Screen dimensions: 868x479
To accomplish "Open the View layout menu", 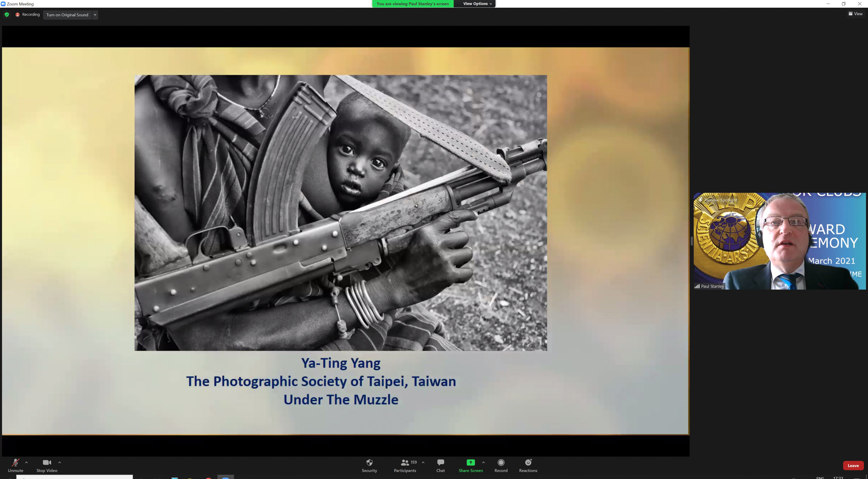I will coord(855,14).
